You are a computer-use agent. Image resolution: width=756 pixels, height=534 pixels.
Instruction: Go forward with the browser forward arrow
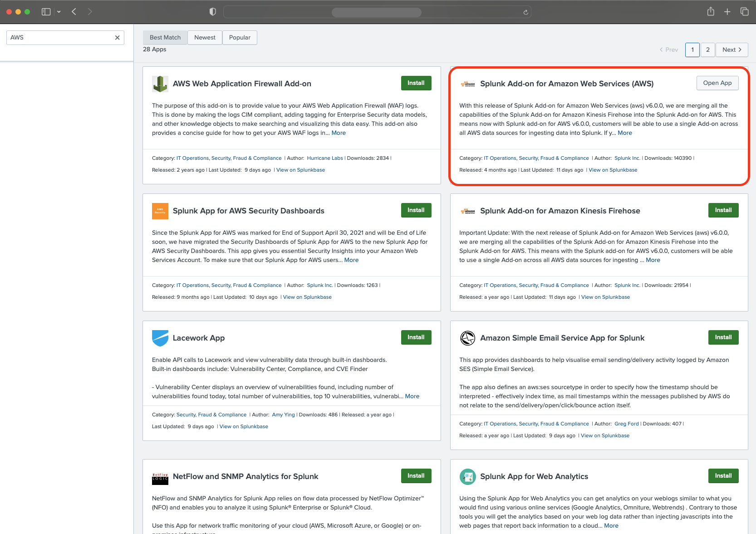click(90, 12)
